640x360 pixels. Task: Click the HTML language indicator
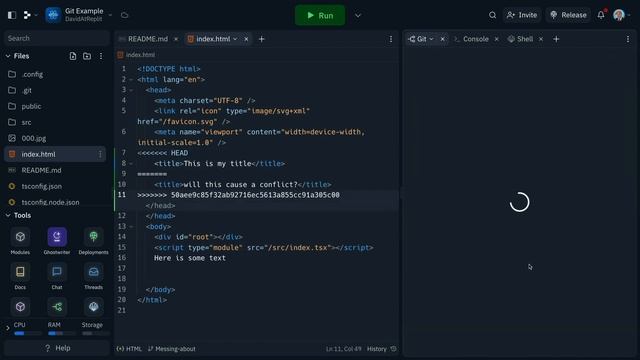129,349
